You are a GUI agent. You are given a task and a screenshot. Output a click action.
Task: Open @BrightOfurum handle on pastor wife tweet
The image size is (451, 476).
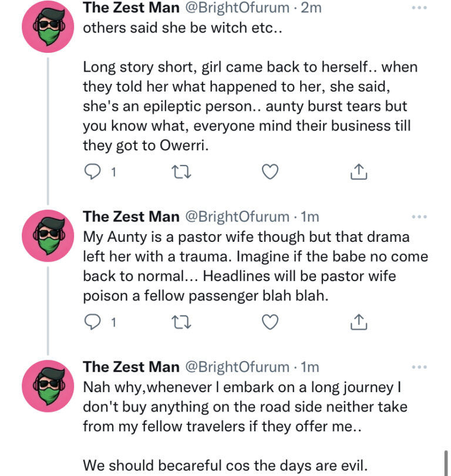click(x=237, y=217)
